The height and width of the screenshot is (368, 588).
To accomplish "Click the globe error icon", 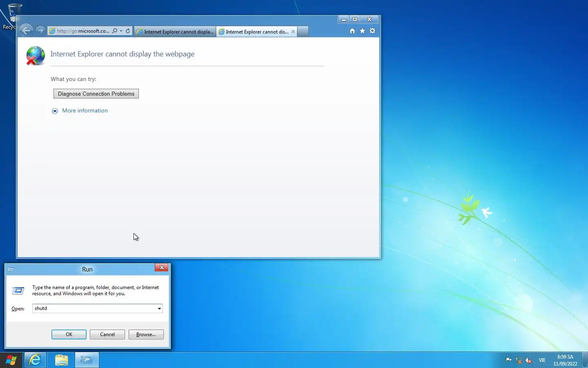I will pyautogui.click(x=36, y=56).
